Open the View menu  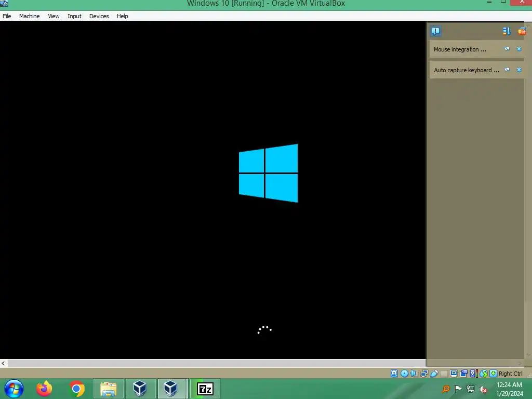click(54, 16)
